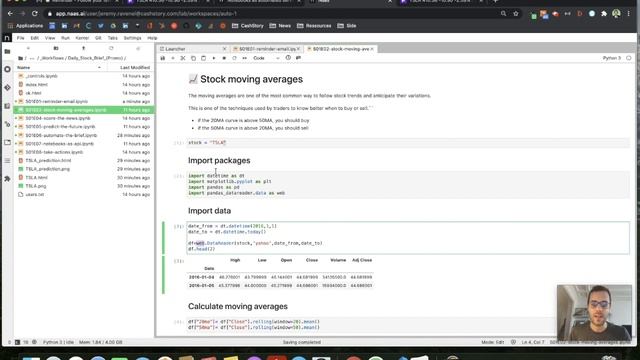Close the Launcher tab
This screenshot has width=640, height=360.
pos(224,49)
